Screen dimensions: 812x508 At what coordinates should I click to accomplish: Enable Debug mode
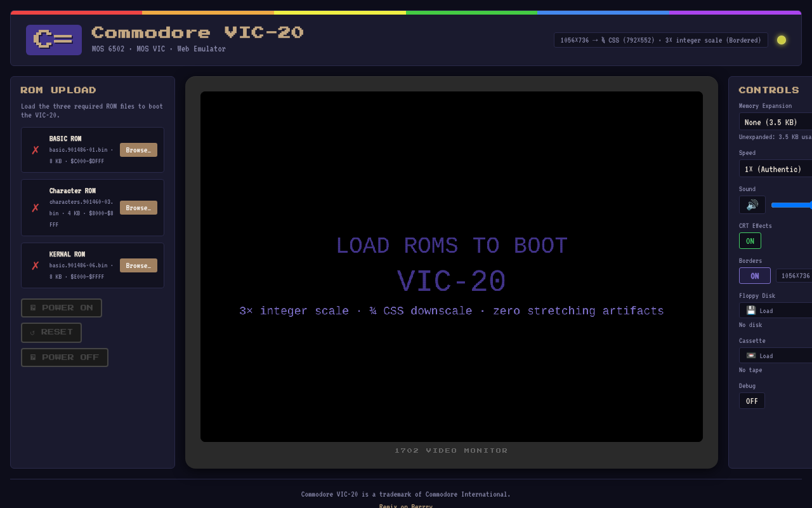752,401
